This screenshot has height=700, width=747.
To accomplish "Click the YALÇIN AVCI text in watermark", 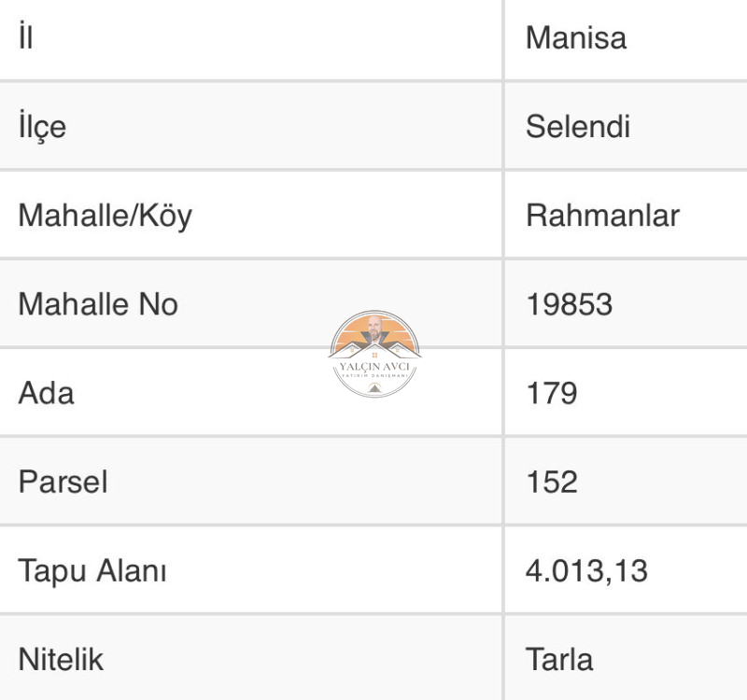I will tap(374, 366).
